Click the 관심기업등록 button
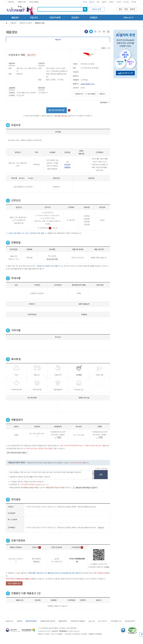 click(x=90, y=94)
